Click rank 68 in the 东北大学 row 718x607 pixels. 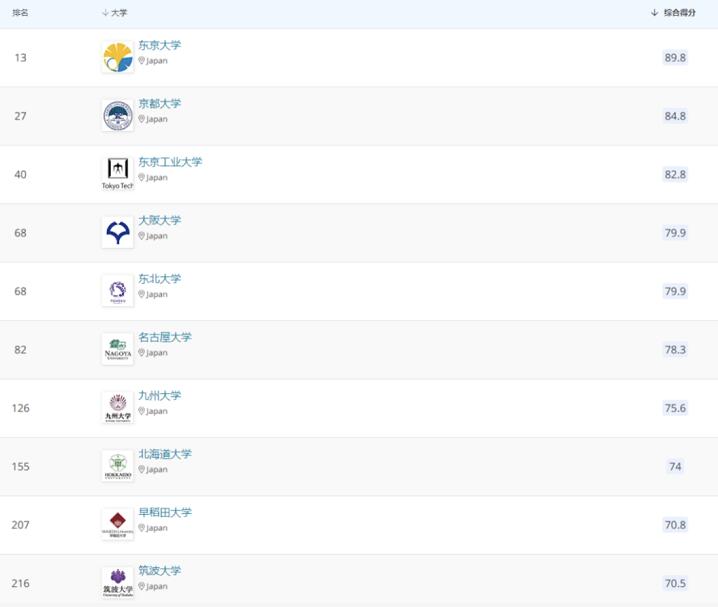coord(21,291)
